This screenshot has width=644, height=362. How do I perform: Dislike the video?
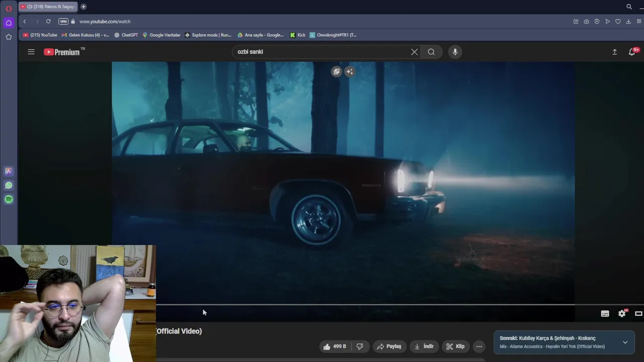pyautogui.click(x=360, y=346)
